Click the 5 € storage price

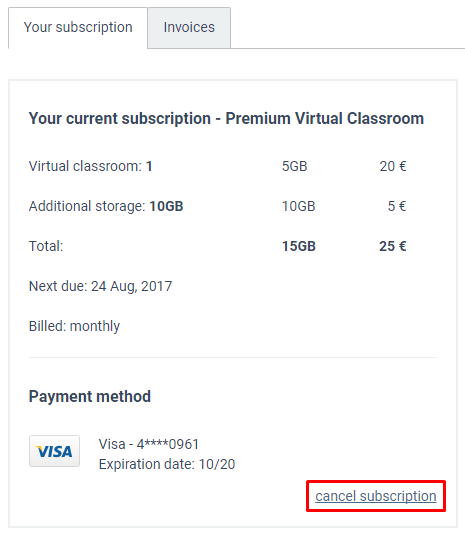click(x=397, y=206)
